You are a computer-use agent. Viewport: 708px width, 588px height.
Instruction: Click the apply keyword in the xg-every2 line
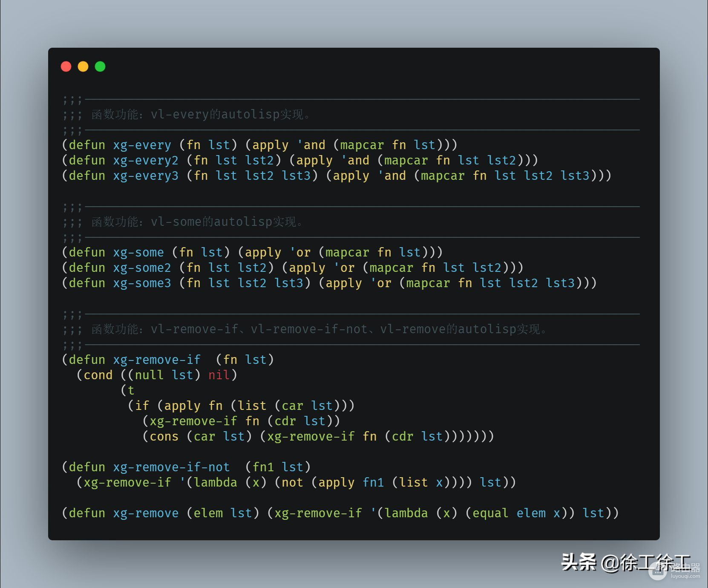(314, 161)
